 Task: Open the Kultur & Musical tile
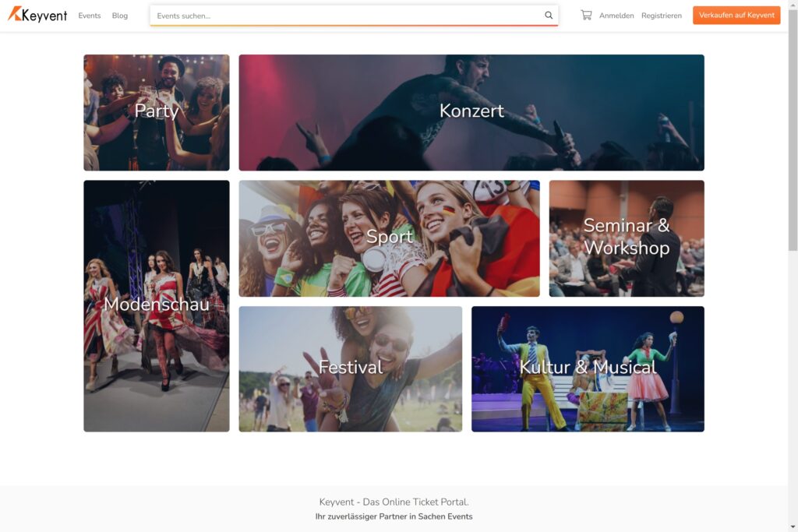tap(588, 368)
